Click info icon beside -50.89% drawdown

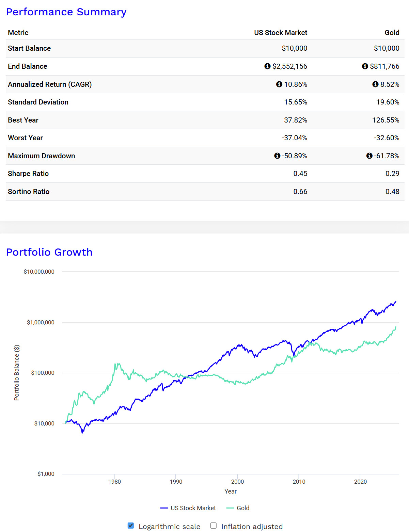[277, 156]
